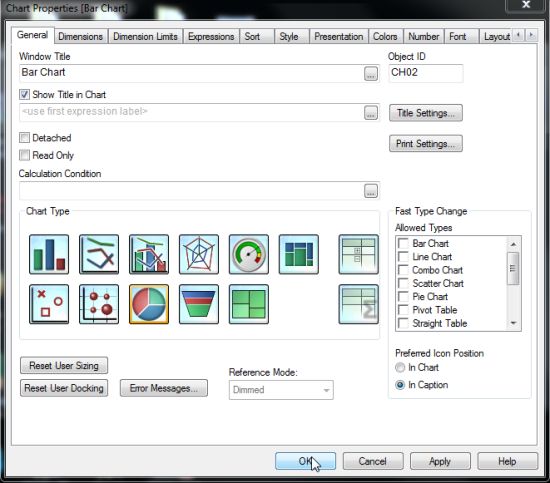Select the Mekko Chart type icon
The height and width of the screenshot is (483, 550).
pos(299,254)
